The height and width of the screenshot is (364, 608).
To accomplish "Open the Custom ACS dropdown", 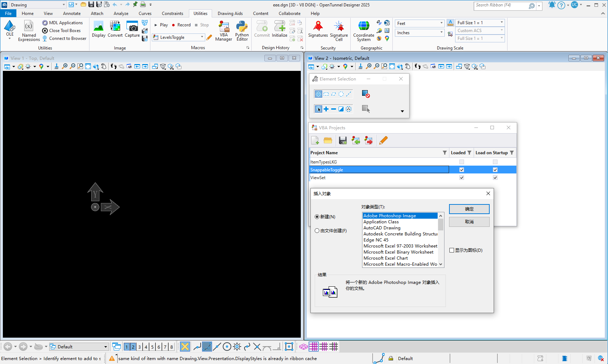I will pos(502,30).
